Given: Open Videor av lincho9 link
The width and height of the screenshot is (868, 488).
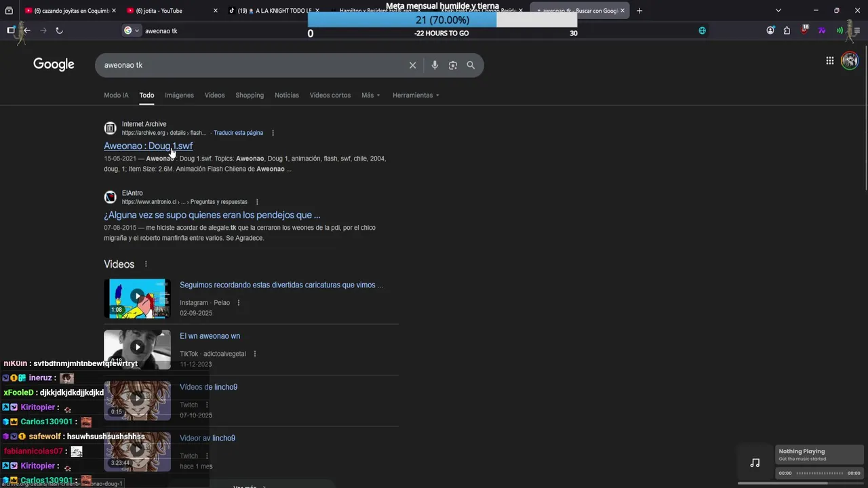Looking at the screenshot, I should (x=208, y=439).
